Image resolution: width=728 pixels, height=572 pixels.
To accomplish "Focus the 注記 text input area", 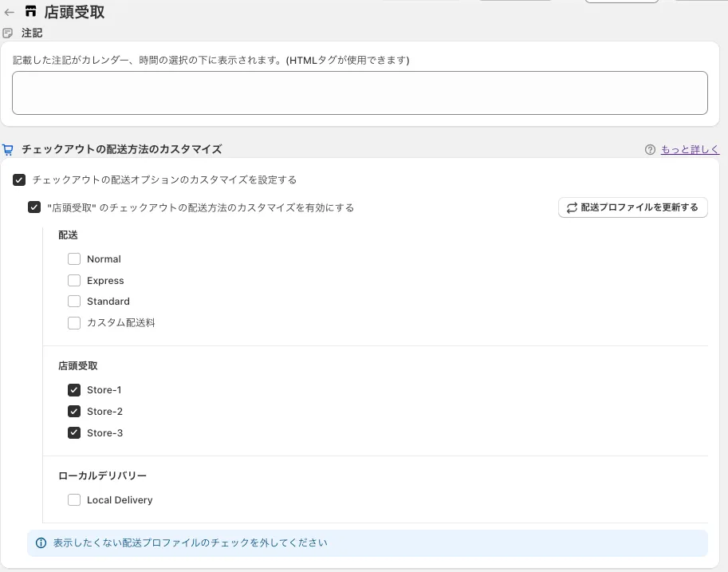I will (360, 93).
